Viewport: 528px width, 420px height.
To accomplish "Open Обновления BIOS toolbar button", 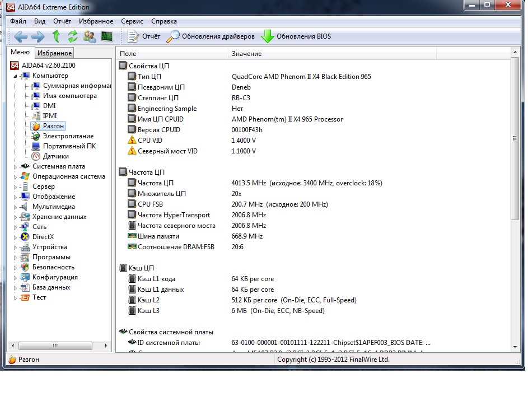I will (296, 36).
